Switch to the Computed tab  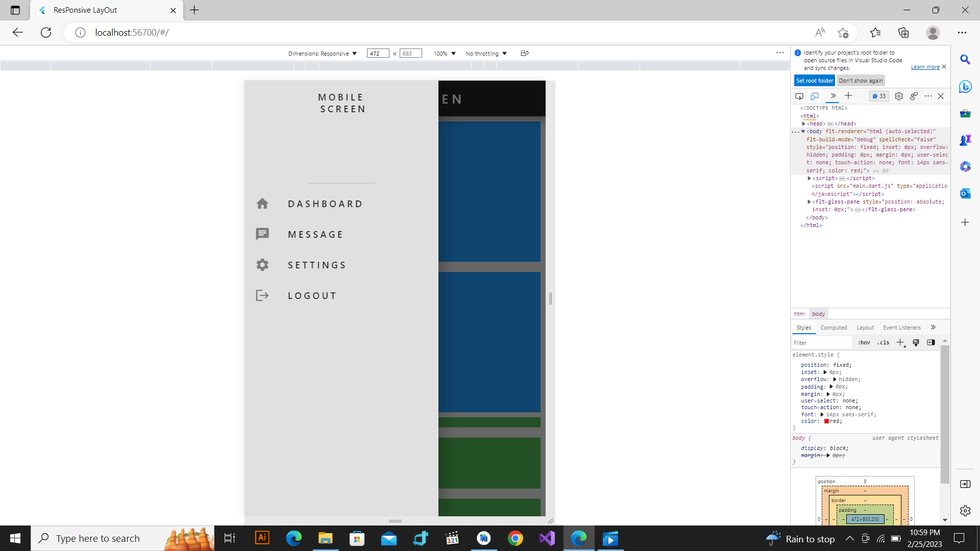[x=834, y=328]
